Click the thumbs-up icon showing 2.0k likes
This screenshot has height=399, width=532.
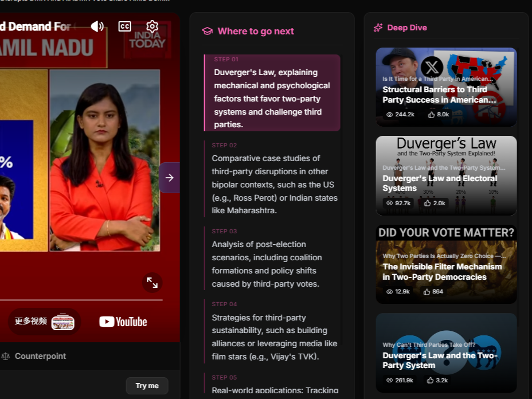point(428,204)
